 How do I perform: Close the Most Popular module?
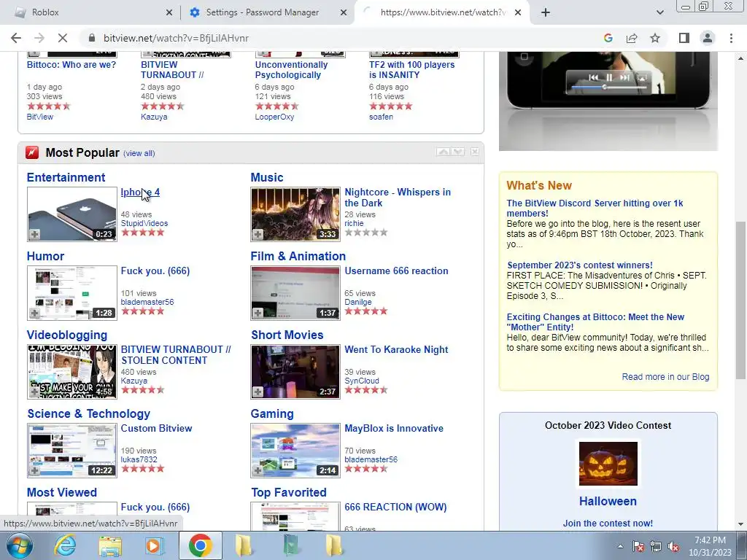coord(475,152)
